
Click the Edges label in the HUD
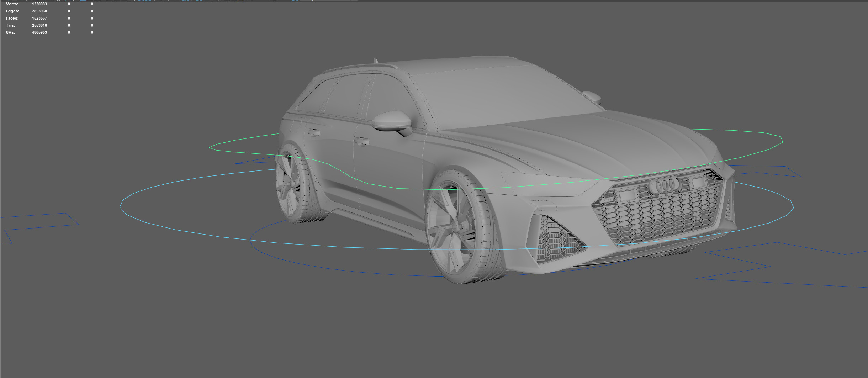13,11
